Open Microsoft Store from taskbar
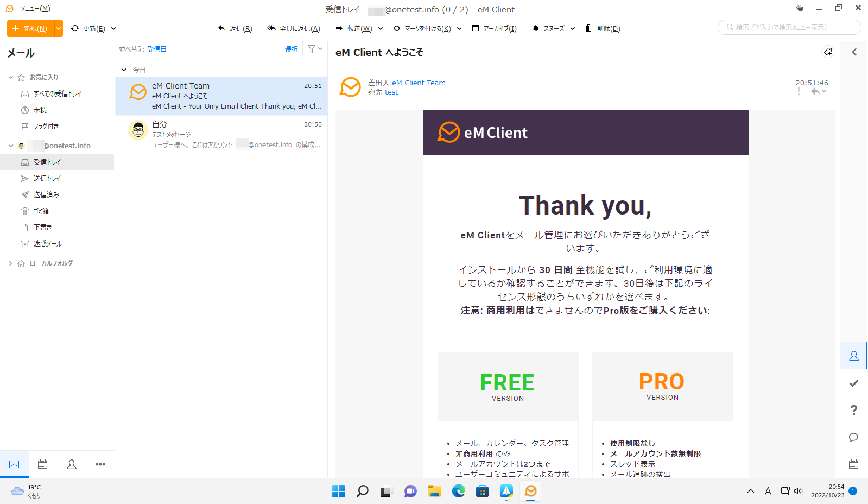This screenshot has height=504, width=868. click(x=483, y=491)
